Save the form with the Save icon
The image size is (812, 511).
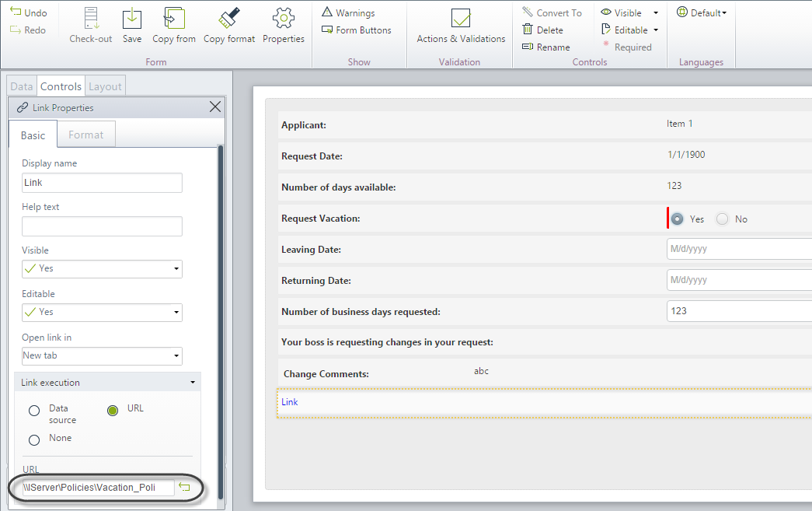tap(132, 18)
